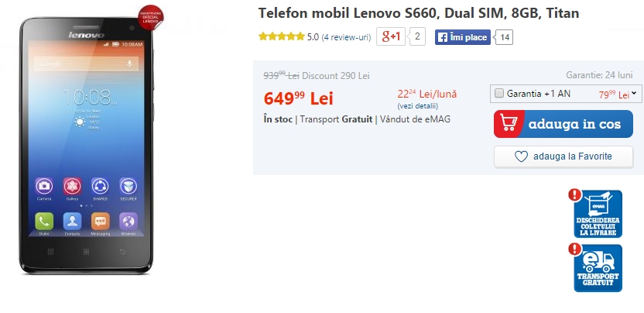The width and height of the screenshot is (644, 313).
Task: Click the red official Lenovo smartphone sticker
Action: (150, 18)
